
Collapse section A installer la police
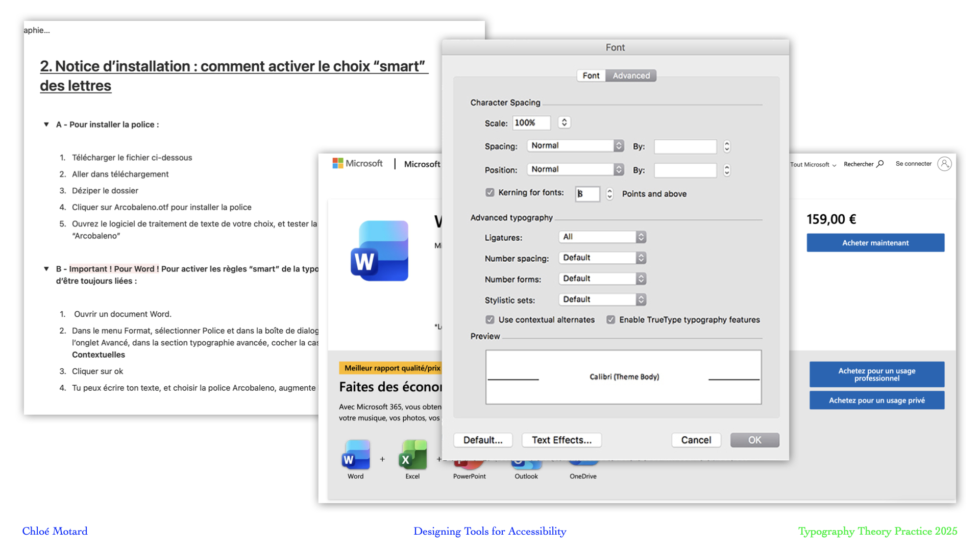pos(46,124)
